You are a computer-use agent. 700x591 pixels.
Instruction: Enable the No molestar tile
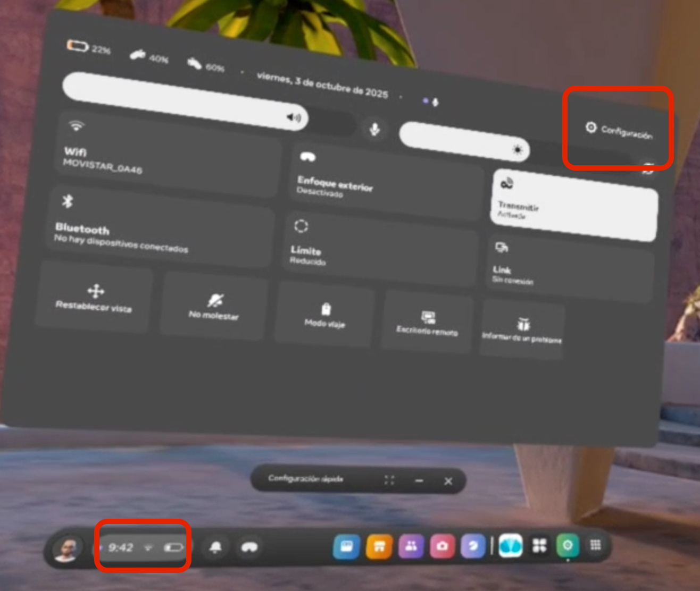tap(214, 305)
